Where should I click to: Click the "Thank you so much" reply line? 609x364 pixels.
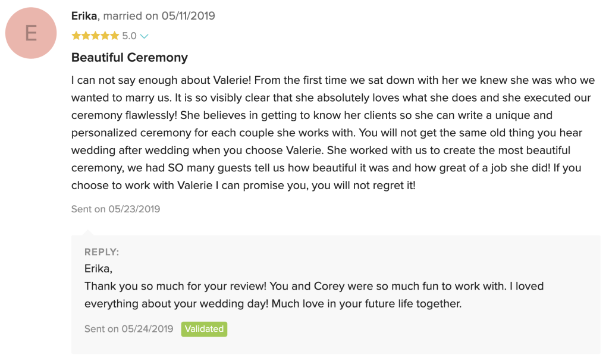[313, 286]
